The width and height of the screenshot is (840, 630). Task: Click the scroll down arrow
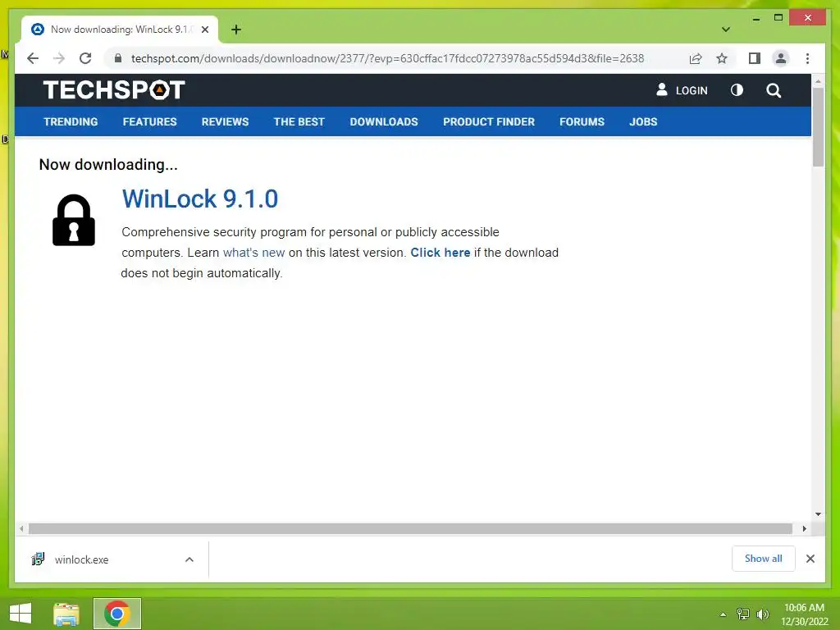pos(818,514)
